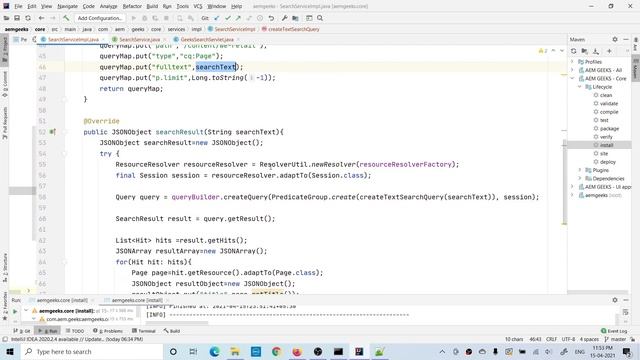
Task: Click the Git update project icon
Action: tap(217, 18)
